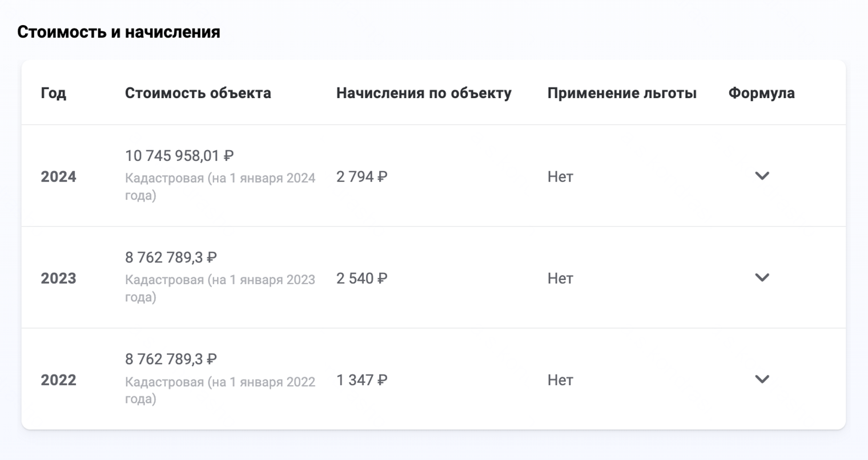Select the Начисления по объекту header

click(425, 92)
